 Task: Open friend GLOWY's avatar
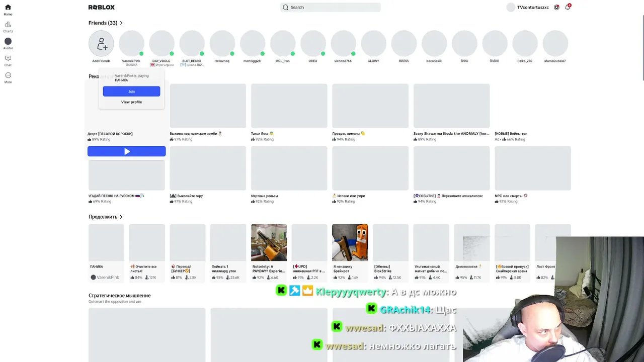pyautogui.click(x=373, y=43)
